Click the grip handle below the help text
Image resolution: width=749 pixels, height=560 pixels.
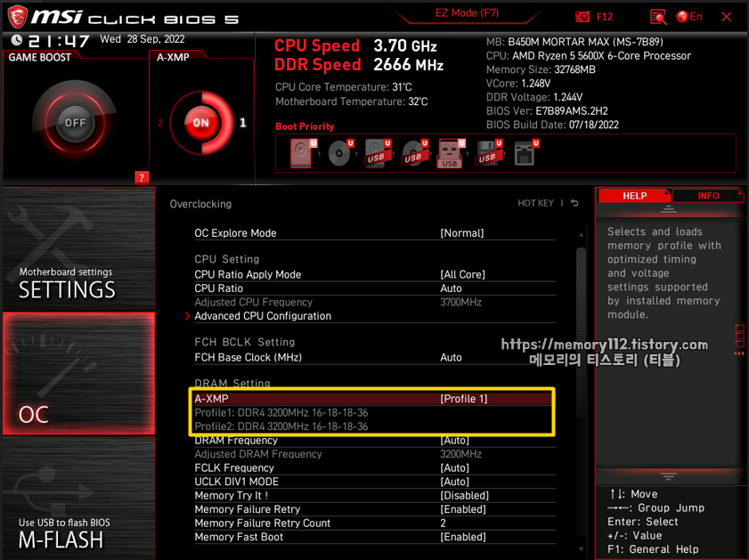pos(668,475)
